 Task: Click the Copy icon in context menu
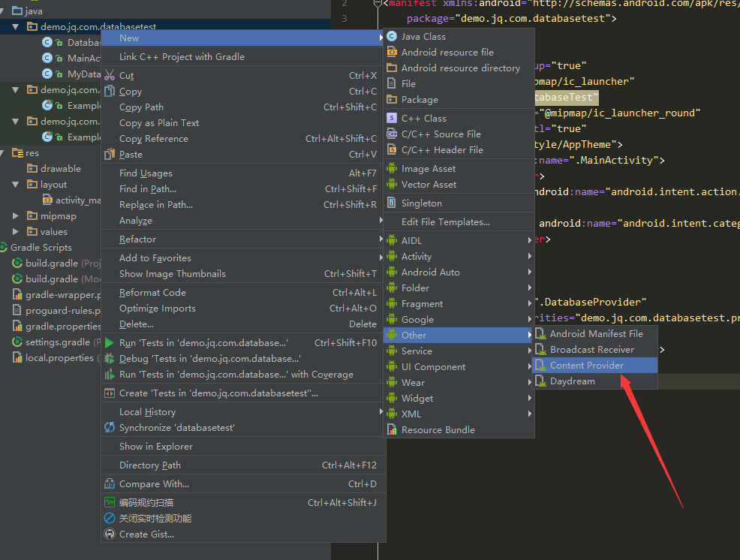(x=110, y=91)
